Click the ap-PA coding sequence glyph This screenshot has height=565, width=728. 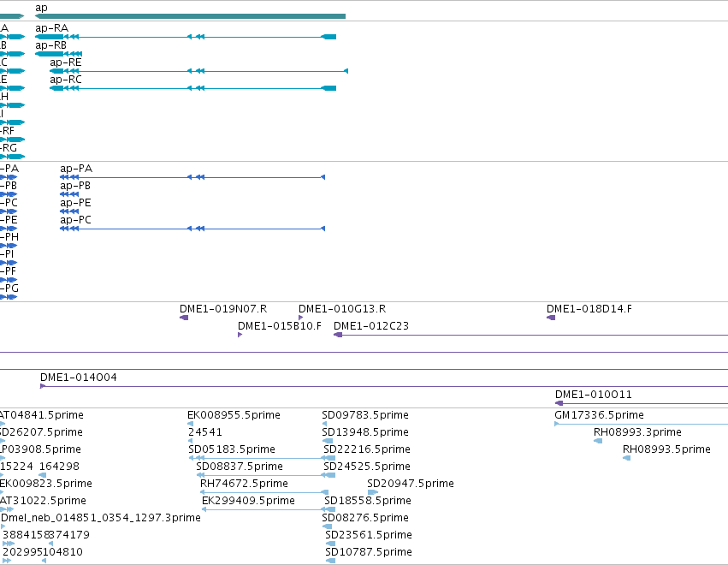[x=192, y=177]
